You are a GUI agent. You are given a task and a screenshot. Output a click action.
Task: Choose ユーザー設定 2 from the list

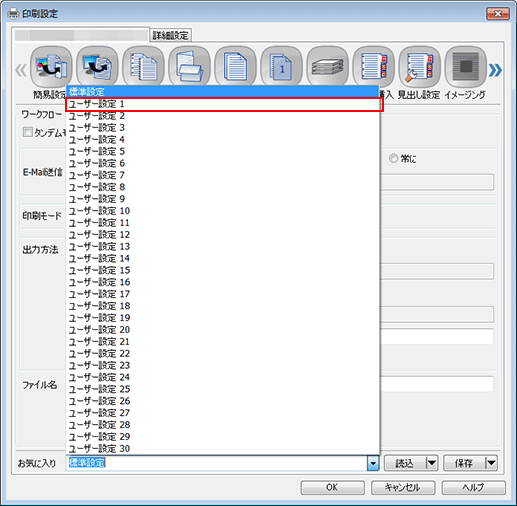[222, 116]
